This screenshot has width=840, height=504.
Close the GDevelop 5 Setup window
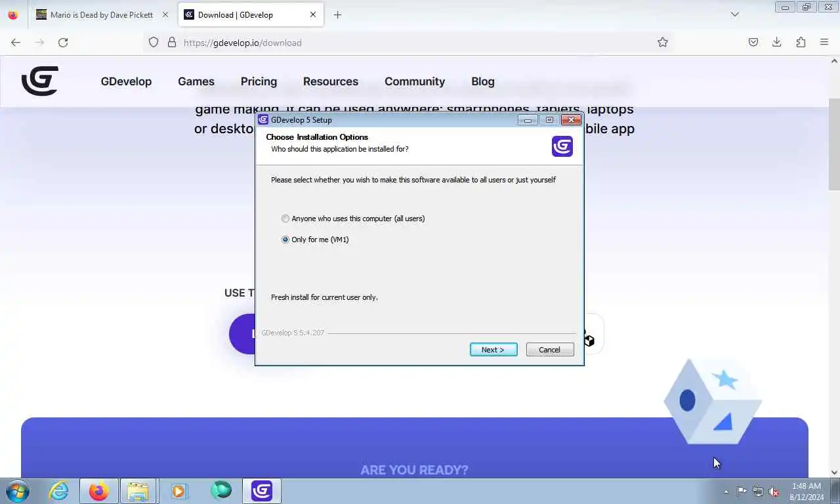tap(571, 119)
